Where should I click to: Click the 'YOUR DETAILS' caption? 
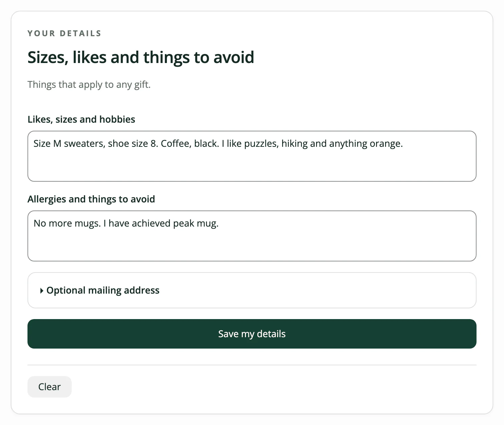[x=64, y=34]
